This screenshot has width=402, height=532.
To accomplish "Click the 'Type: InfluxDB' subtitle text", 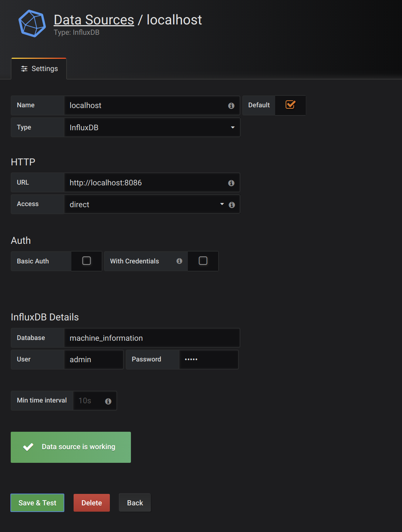I will point(77,33).
